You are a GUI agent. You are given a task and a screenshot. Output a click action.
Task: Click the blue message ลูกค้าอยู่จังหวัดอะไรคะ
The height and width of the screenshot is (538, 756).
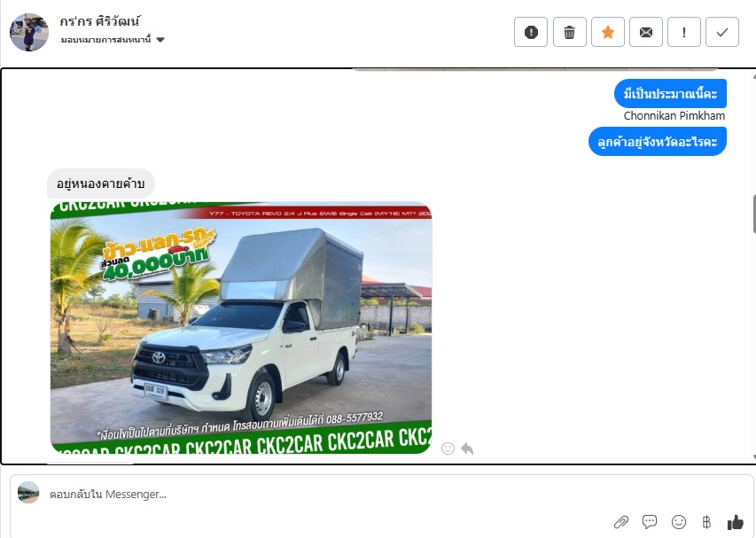(657, 141)
